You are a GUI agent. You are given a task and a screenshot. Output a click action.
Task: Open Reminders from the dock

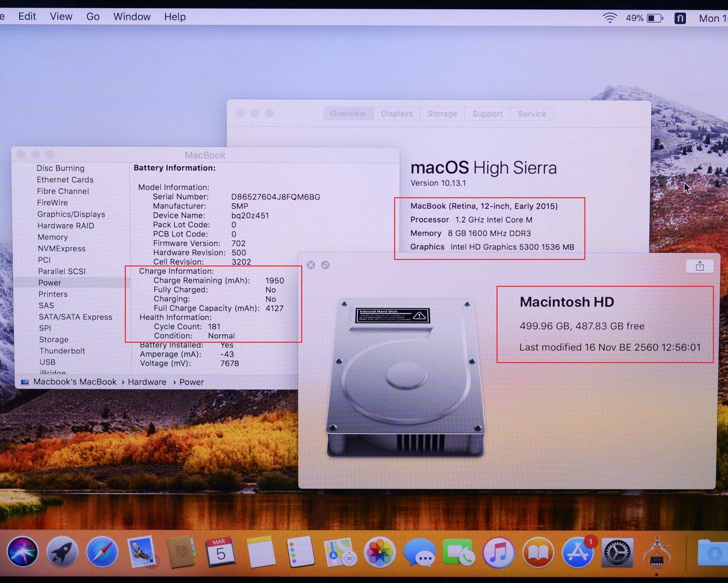[x=301, y=552]
